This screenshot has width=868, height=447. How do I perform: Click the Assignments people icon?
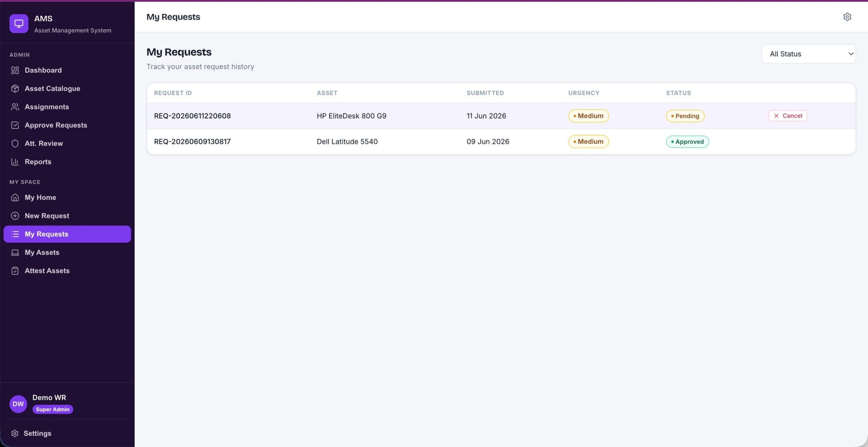(x=15, y=107)
